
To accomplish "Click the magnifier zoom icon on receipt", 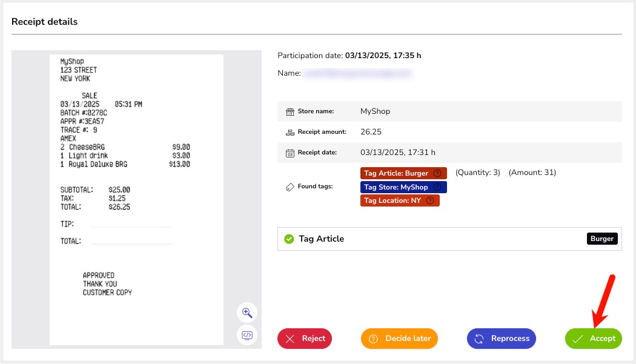I will pos(247,313).
